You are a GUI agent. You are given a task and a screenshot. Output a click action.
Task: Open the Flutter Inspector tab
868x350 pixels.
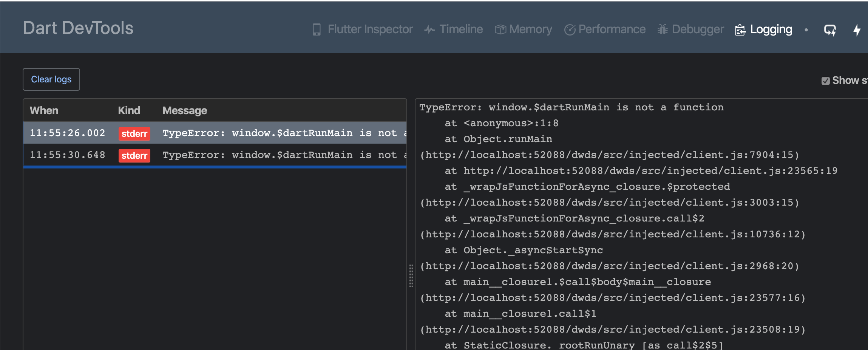(363, 29)
